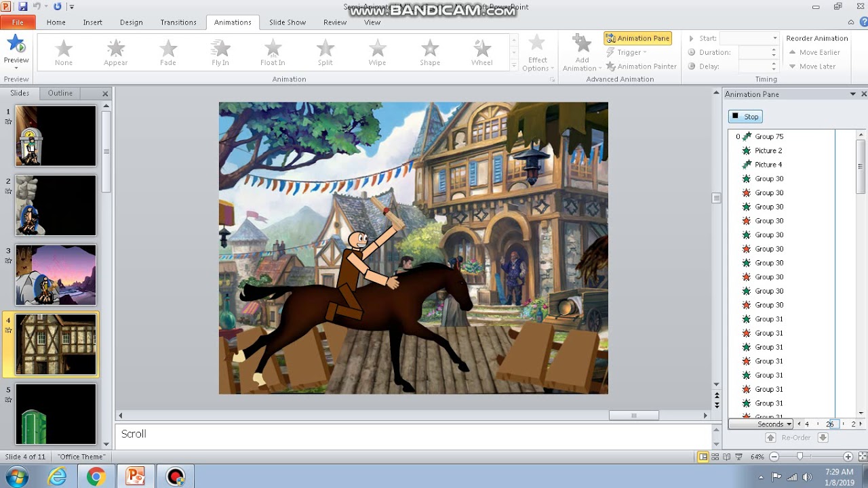The image size is (868, 488).
Task: Click the Save icon in quick access toolbar
Action: 23,7
